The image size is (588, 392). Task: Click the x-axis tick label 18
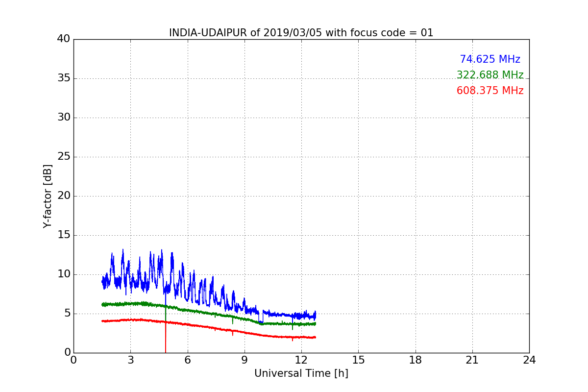[x=415, y=360]
